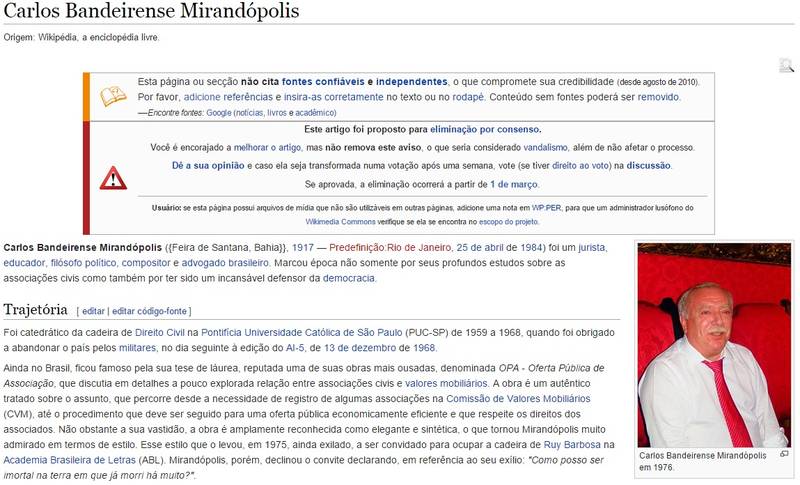Open 'Academia Brasileira de Letras' link
The width and height of the screenshot is (800, 485).
click(x=69, y=460)
